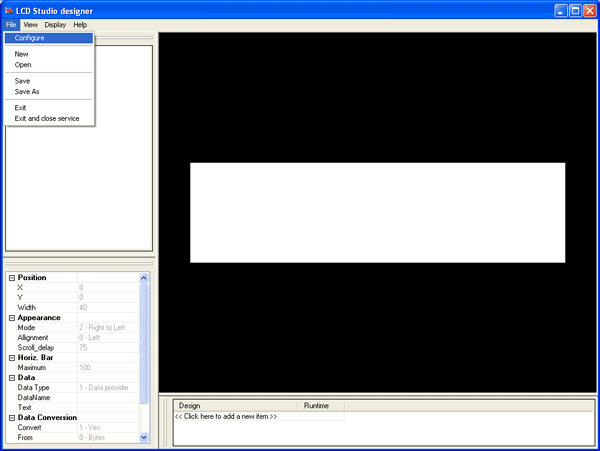Select the Mode property label

[x=26, y=327]
